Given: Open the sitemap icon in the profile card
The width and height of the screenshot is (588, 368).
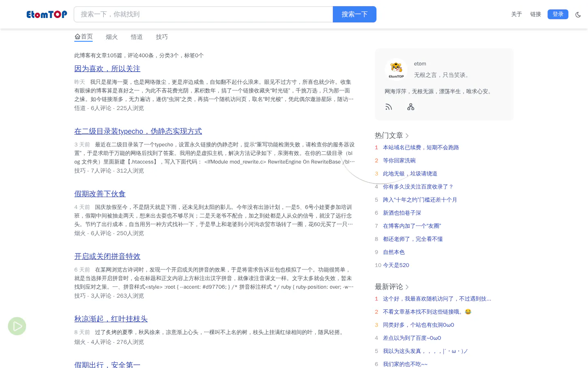Looking at the screenshot, I should pyautogui.click(x=411, y=107).
